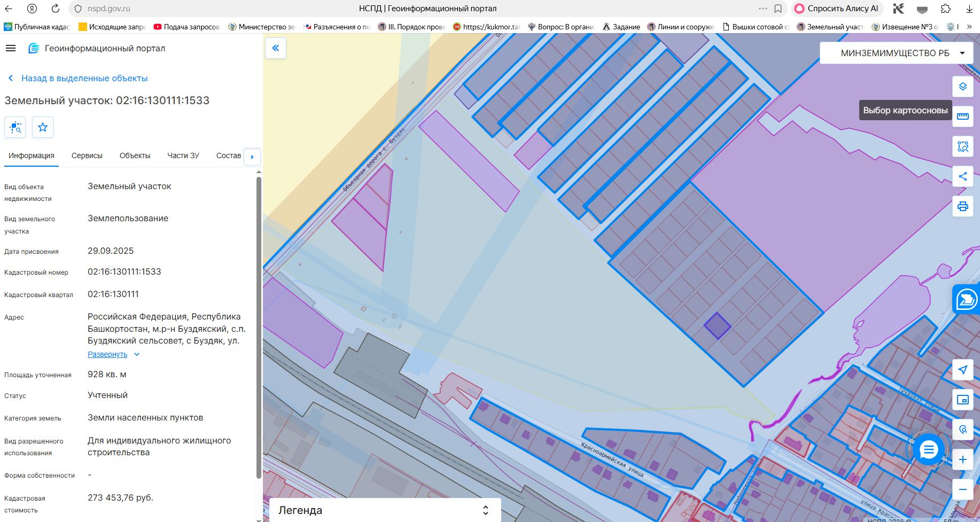Click the Земли населенных пунктов value
Viewport: 980px width, 522px height.
point(145,417)
